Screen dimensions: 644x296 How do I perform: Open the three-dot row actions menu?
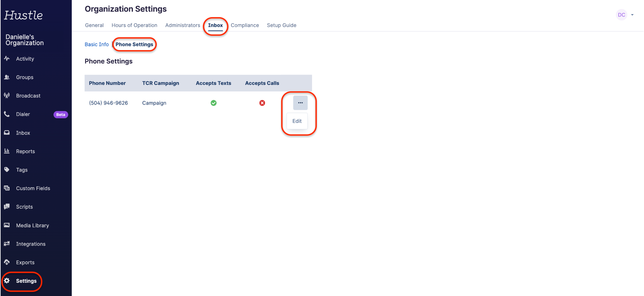pos(300,103)
